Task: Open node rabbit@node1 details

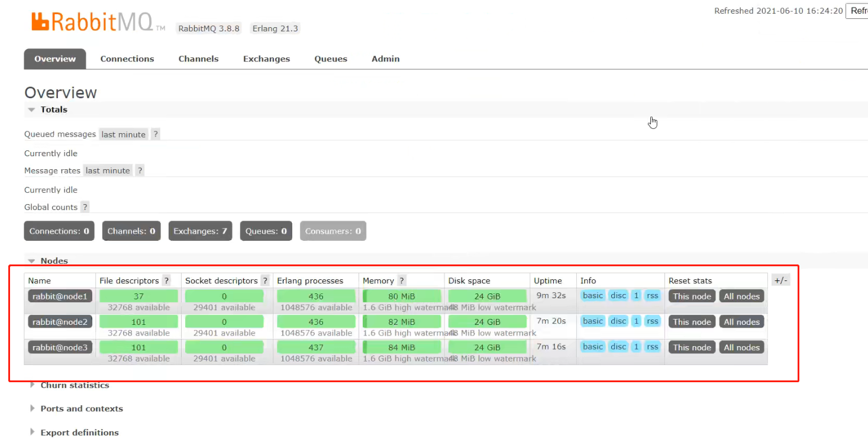Action: point(60,296)
